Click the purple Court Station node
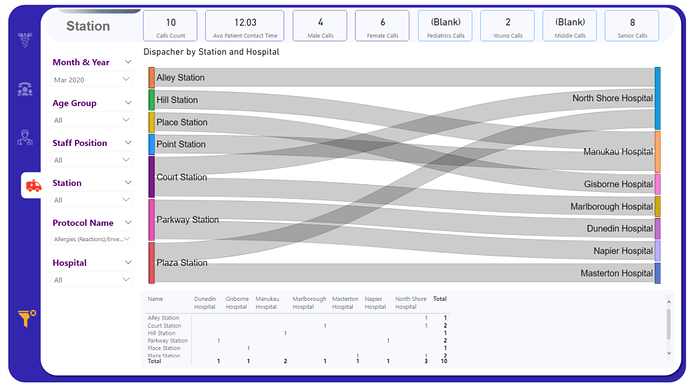690x387 pixels. pyautogui.click(x=151, y=177)
